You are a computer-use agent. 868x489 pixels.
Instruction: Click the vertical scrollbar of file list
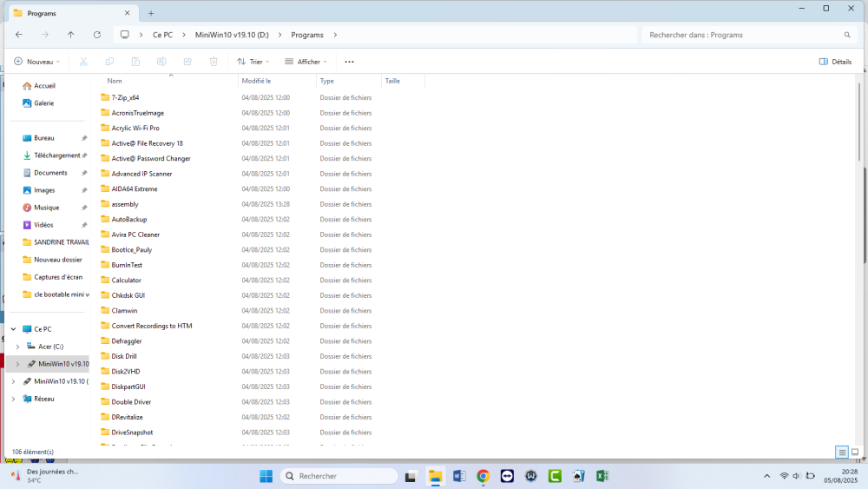(859, 261)
